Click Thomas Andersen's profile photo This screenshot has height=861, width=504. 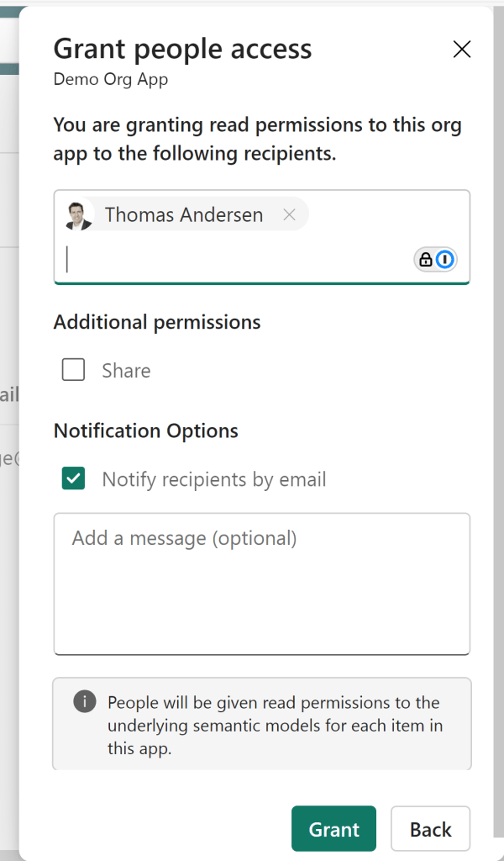79,215
